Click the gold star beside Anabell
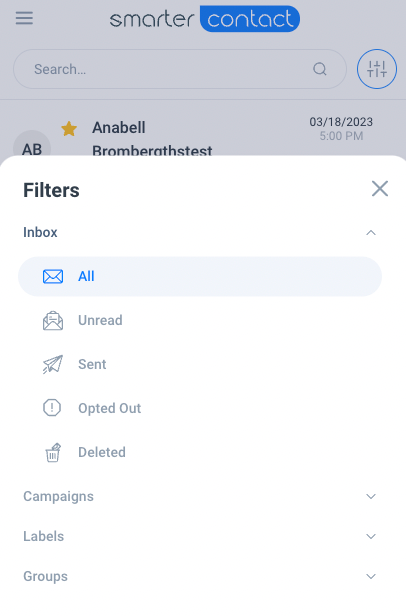406x616 pixels. (69, 128)
